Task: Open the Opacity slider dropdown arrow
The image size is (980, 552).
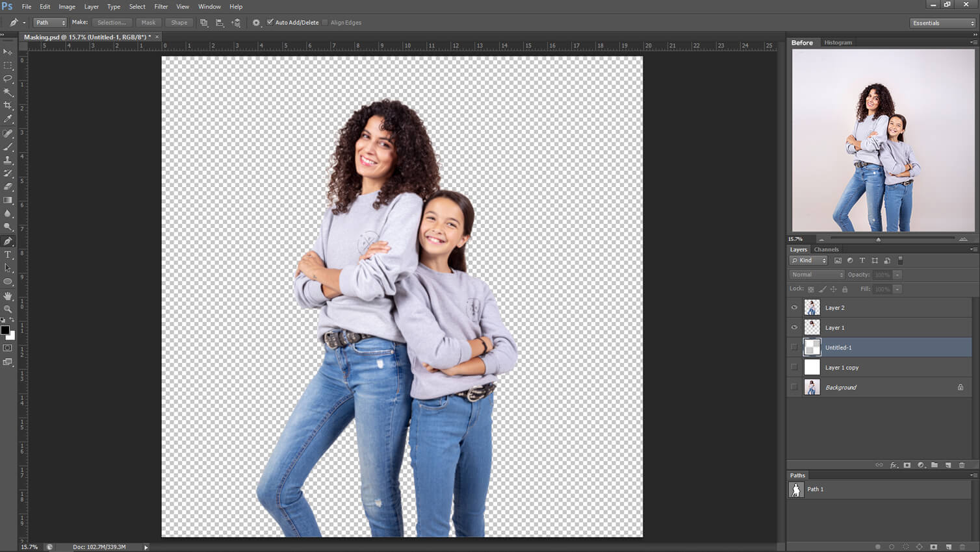Action: pyautogui.click(x=897, y=275)
